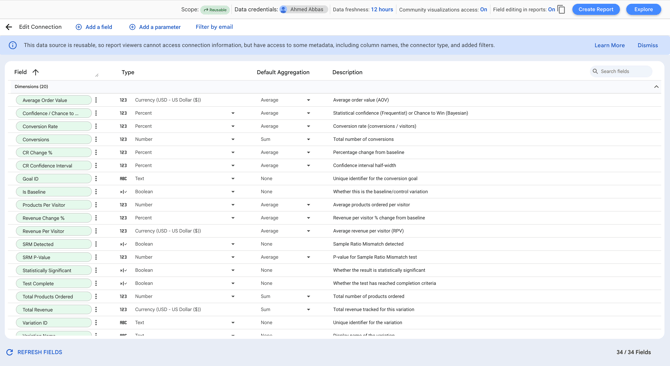The width and height of the screenshot is (670, 366).
Task: Click Add a parameter
Action: [x=155, y=27]
